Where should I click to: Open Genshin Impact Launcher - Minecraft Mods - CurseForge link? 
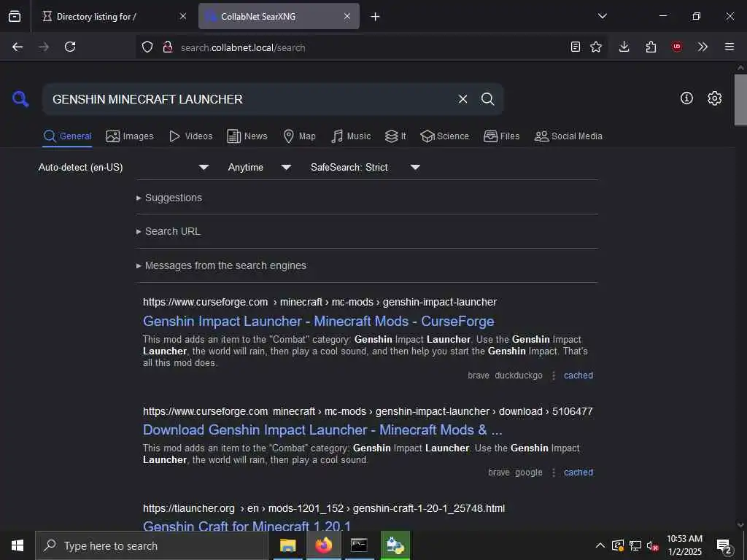pos(318,321)
